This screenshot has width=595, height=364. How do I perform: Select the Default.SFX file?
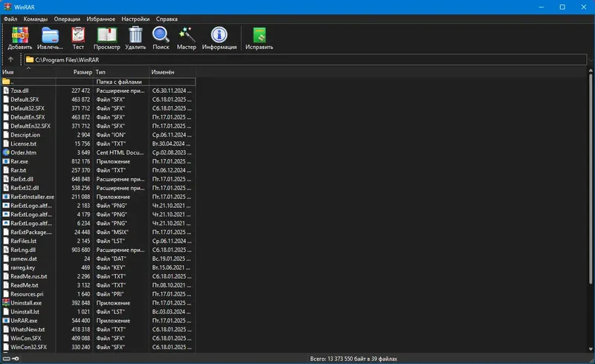tap(25, 100)
